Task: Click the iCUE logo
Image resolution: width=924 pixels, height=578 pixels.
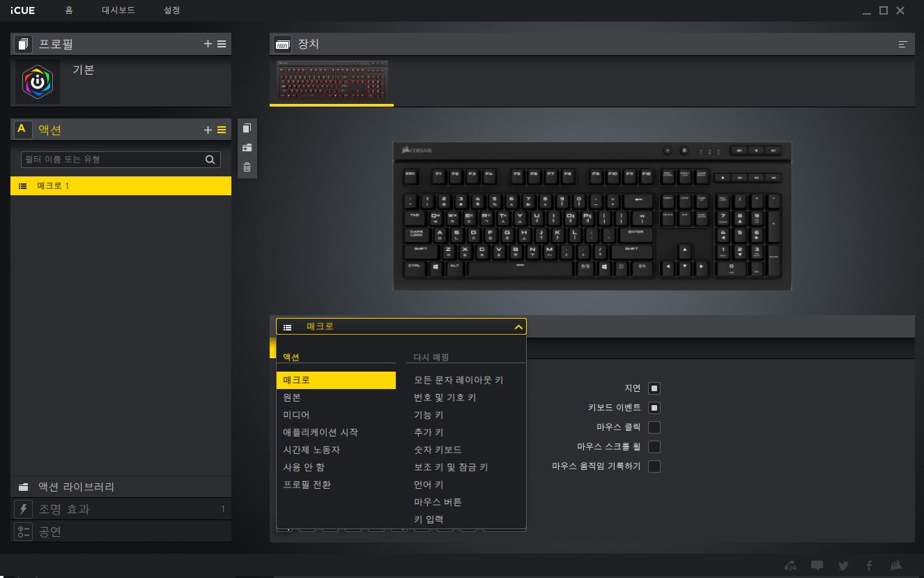Action: tap(22, 10)
